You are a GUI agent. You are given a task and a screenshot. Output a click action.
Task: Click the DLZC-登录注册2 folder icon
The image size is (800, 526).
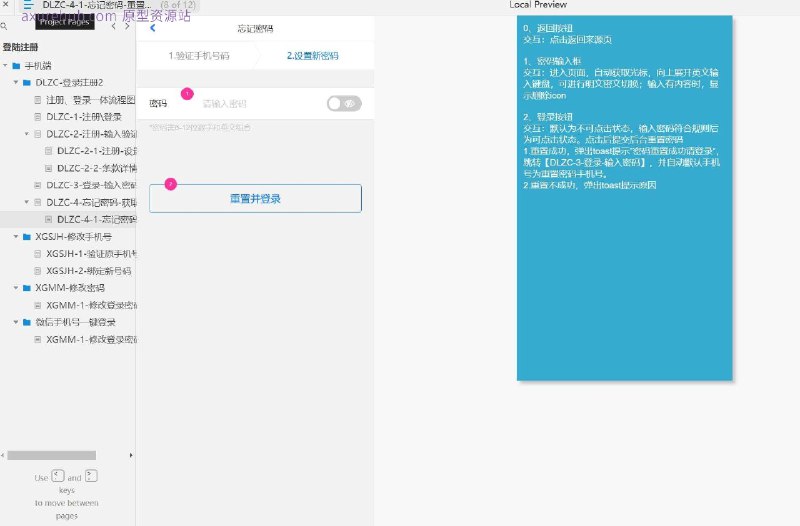click(27, 82)
